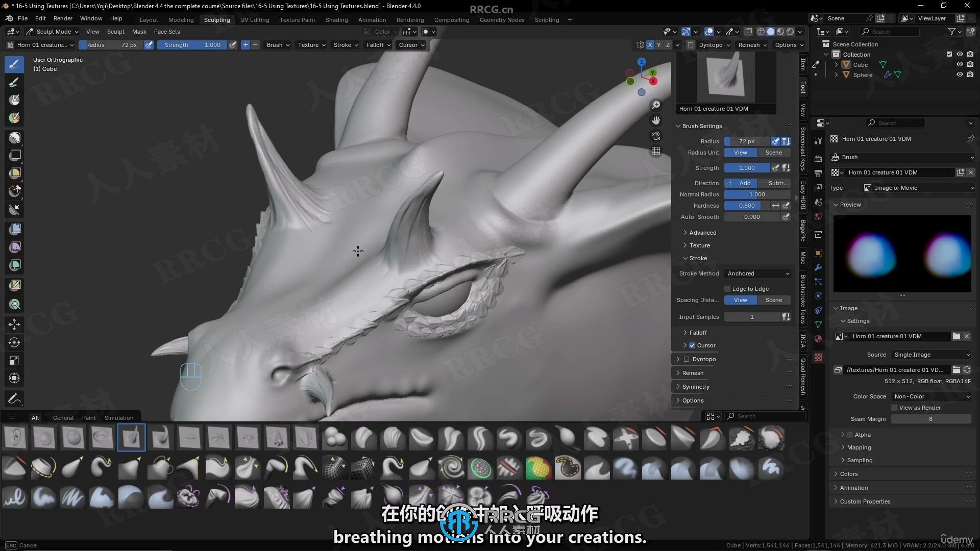Adjust the Strength slider in sidebar

click(x=747, y=168)
